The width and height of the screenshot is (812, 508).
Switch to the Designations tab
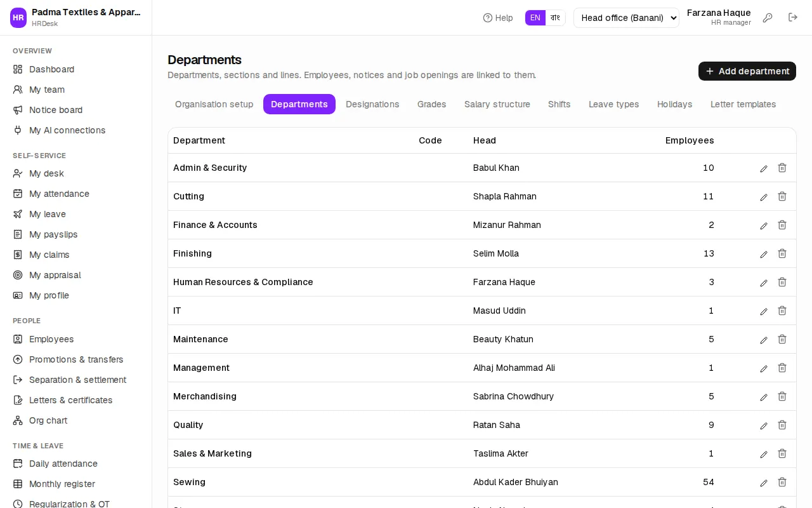pyautogui.click(x=372, y=104)
